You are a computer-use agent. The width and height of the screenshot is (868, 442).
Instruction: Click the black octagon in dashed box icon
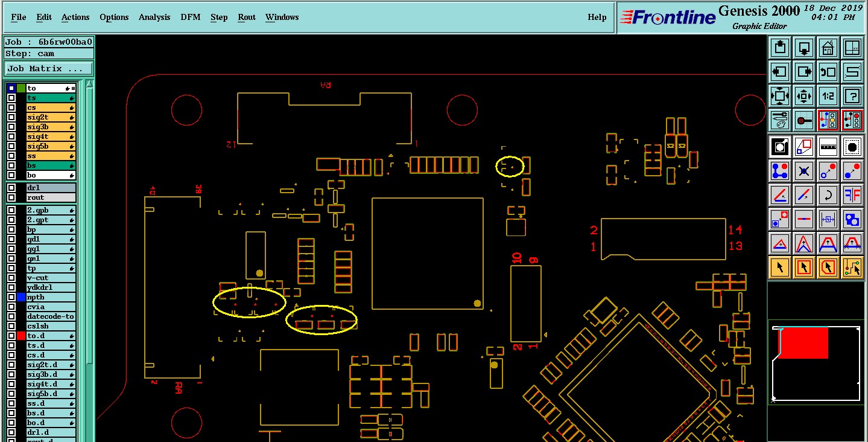click(852, 147)
